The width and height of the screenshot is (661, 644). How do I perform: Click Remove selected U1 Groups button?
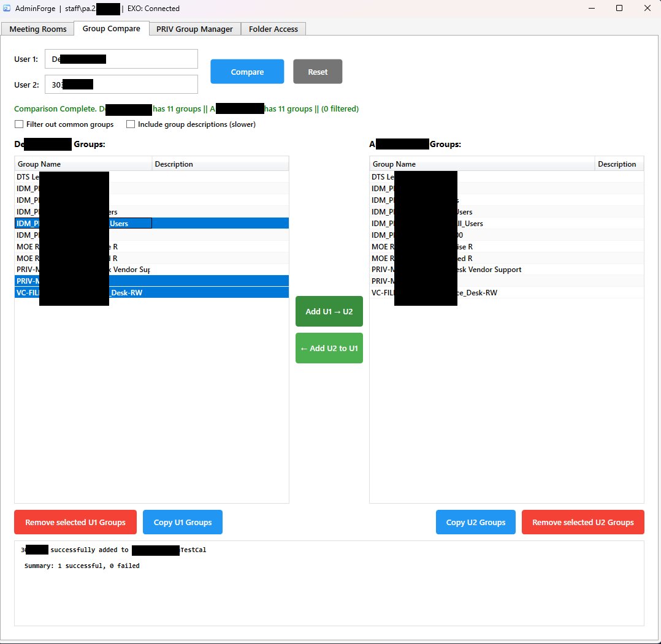pos(75,522)
